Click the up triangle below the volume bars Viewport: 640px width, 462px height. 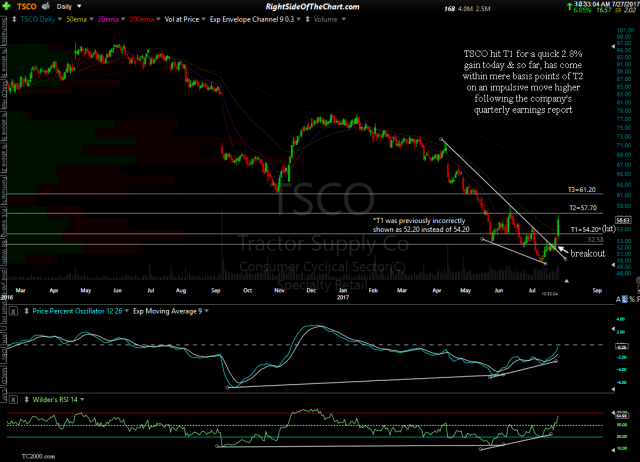567,281
